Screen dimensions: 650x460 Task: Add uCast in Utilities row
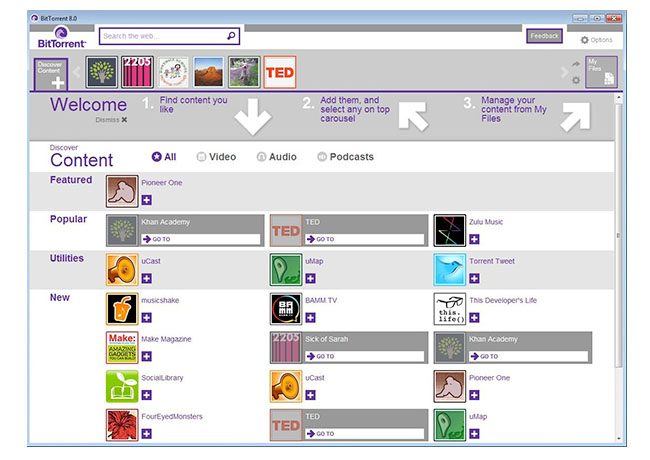(146, 278)
